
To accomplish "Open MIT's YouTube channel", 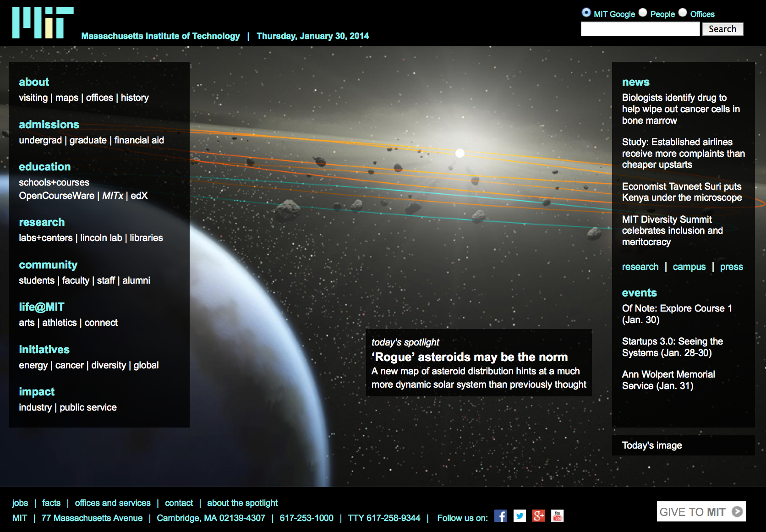I will pyautogui.click(x=558, y=516).
